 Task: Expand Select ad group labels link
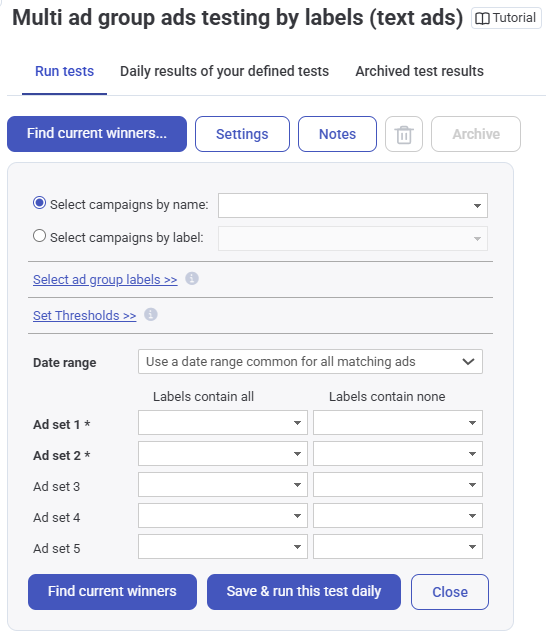pyautogui.click(x=105, y=279)
